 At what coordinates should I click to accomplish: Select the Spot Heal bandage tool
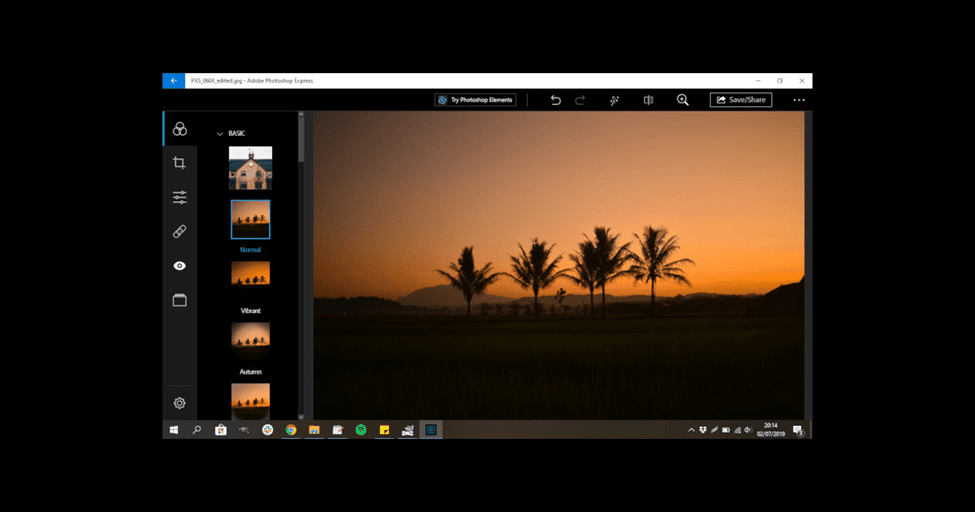tap(180, 231)
